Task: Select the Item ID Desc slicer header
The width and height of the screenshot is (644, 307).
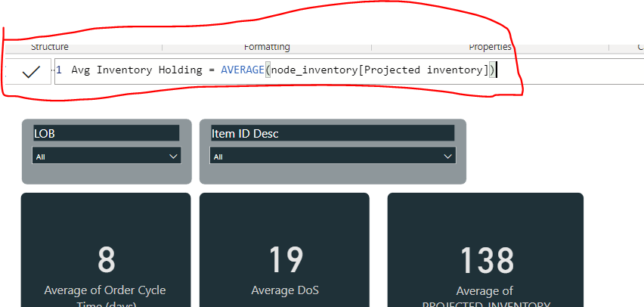Action: (x=333, y=133)
